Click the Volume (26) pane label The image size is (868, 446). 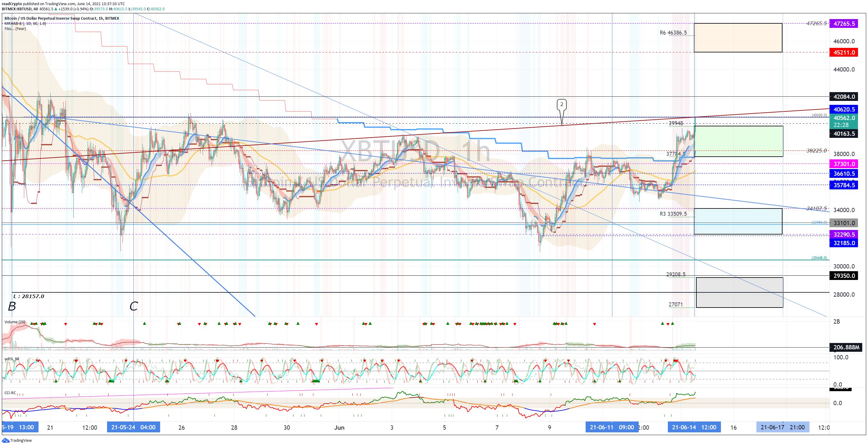pyautogui.click(x=15, y=322)
